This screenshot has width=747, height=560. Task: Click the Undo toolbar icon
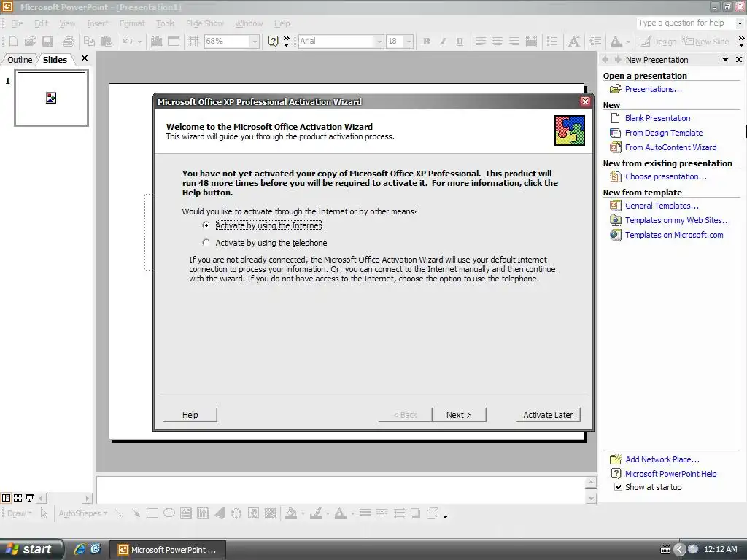(x=127, y=42)
